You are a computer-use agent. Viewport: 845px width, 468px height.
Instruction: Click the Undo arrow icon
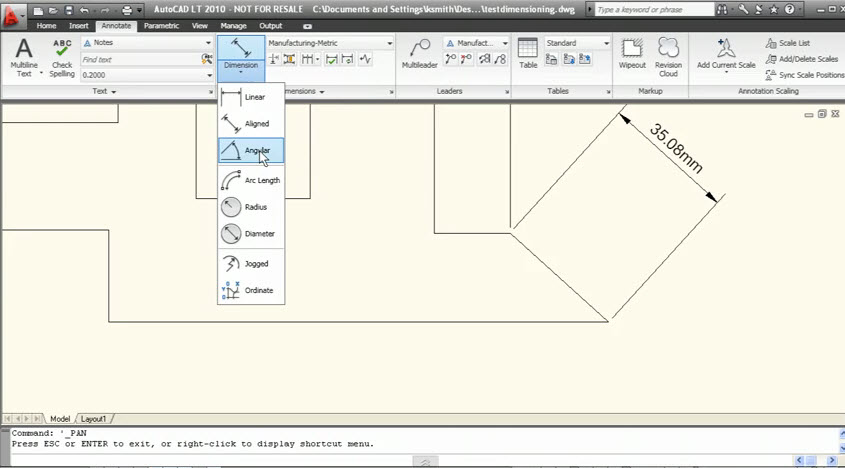[x=85, y=10]
